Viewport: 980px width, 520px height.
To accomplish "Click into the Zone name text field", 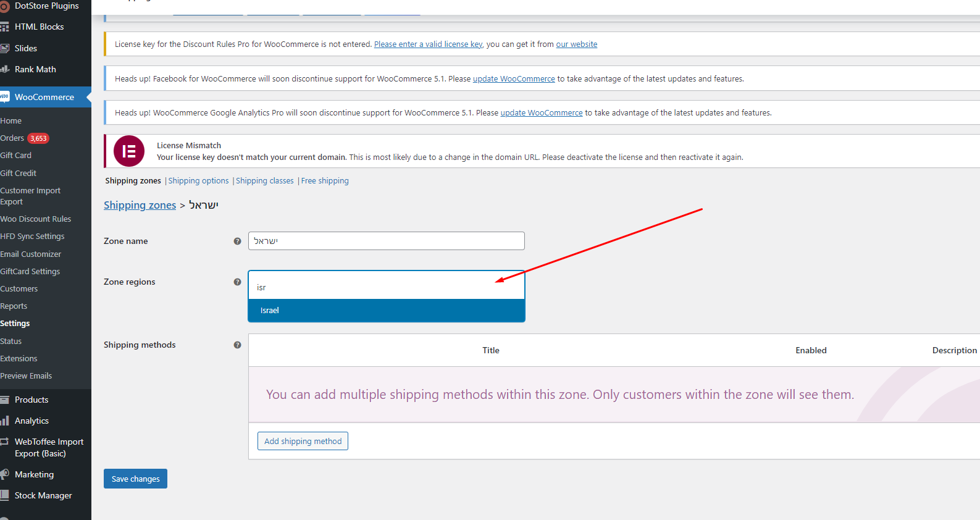I will pyautogui.click(x=386, y=241).
